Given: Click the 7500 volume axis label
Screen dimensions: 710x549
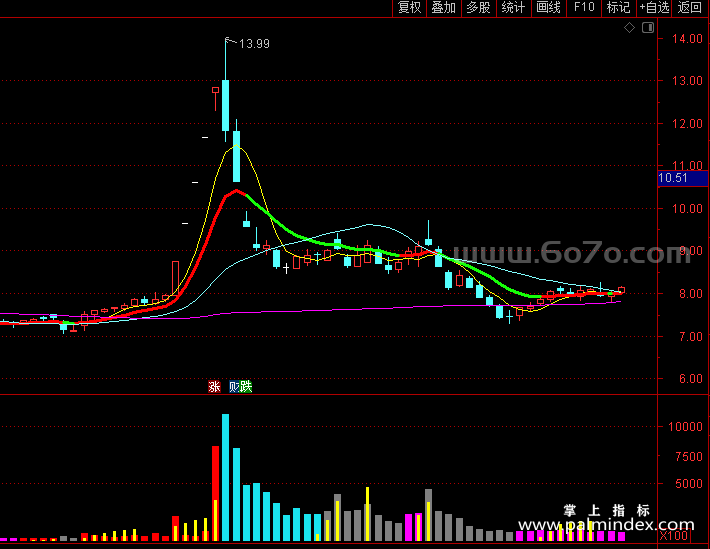Looking at the screenshot, I should [689, 457].
